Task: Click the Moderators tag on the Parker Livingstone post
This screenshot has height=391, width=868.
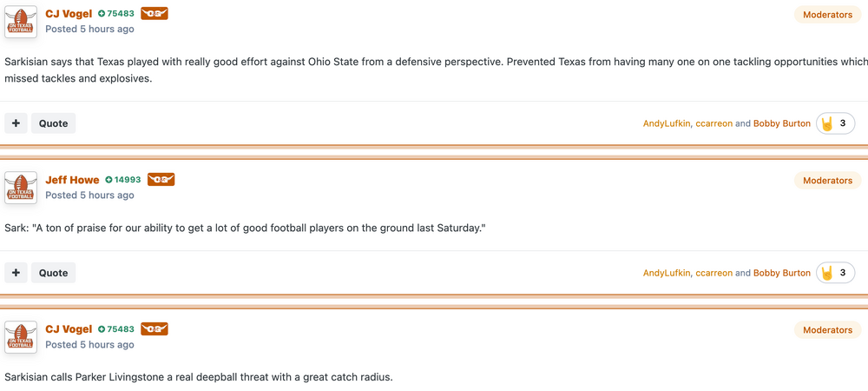Action: (827, 330)
